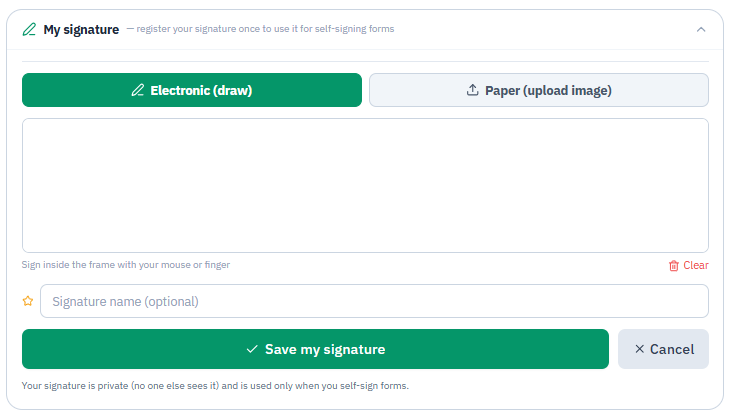Screen dimensions: 734x416
Task: Mark signature as favorite with star icon
Action: pos(28,301)
